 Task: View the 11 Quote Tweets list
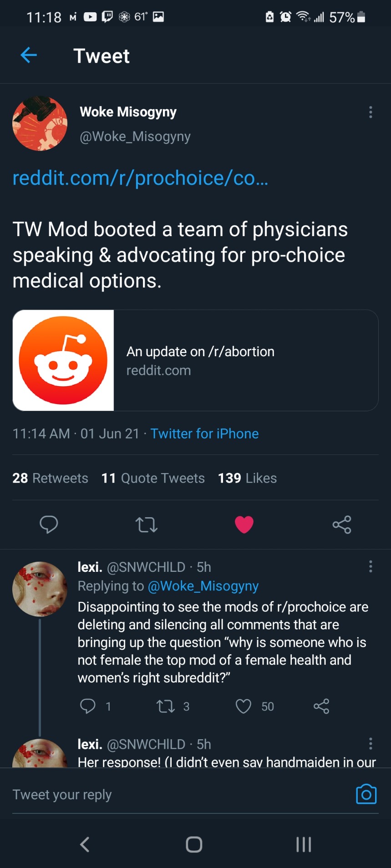point(153,478)
